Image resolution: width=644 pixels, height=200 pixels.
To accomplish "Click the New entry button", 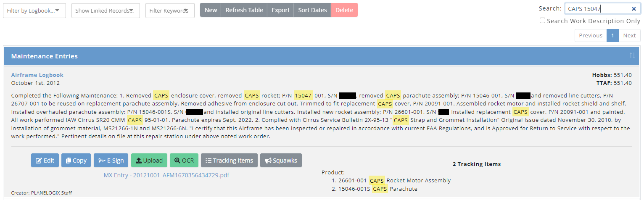I will coord(211,10).
